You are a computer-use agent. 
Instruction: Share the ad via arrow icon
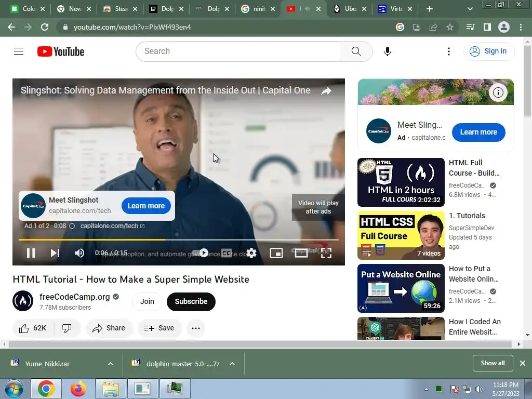326,91
